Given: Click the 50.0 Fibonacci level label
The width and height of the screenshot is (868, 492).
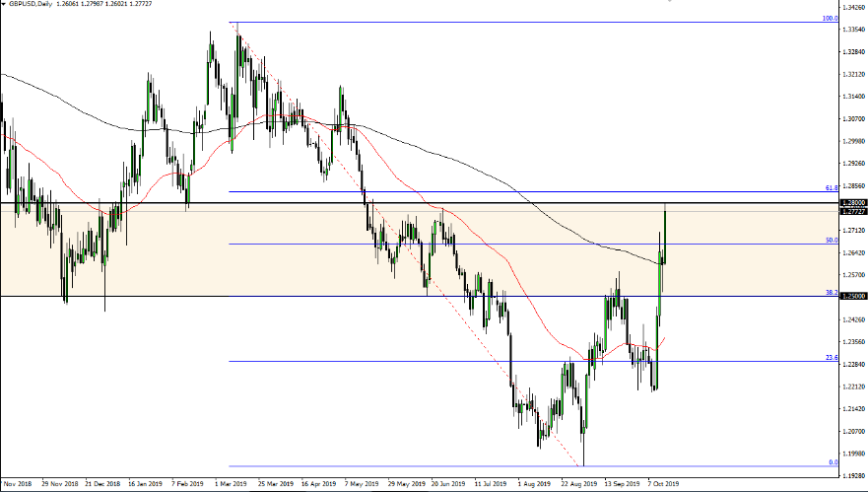Looking at the screenshot, I should click(832, 240).
